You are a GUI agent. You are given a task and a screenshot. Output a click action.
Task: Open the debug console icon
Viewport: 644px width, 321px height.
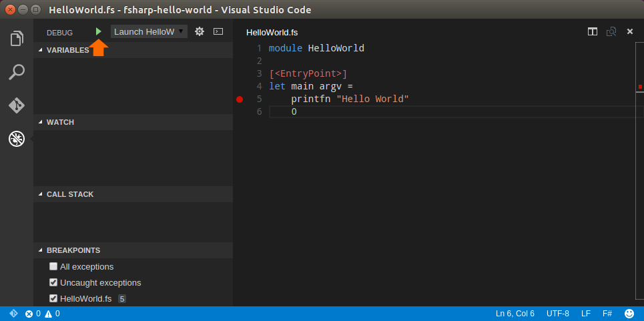pyautogui.click(x=218, y=31)
